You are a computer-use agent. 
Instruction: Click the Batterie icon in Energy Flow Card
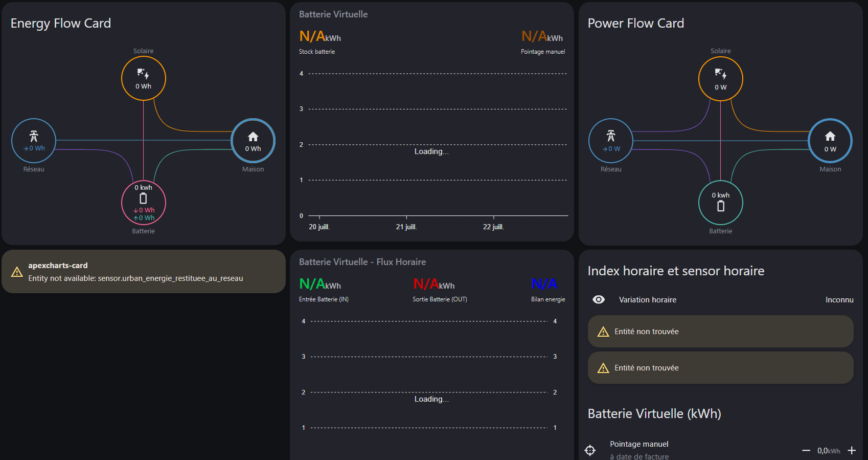click(143, 199)
